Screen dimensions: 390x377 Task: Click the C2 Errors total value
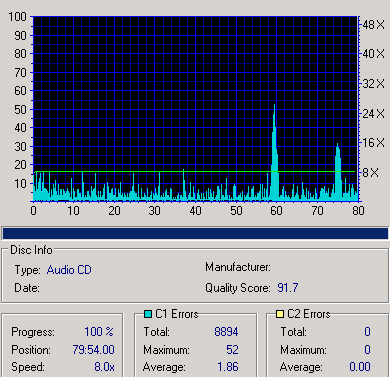[x=367, y=332]
